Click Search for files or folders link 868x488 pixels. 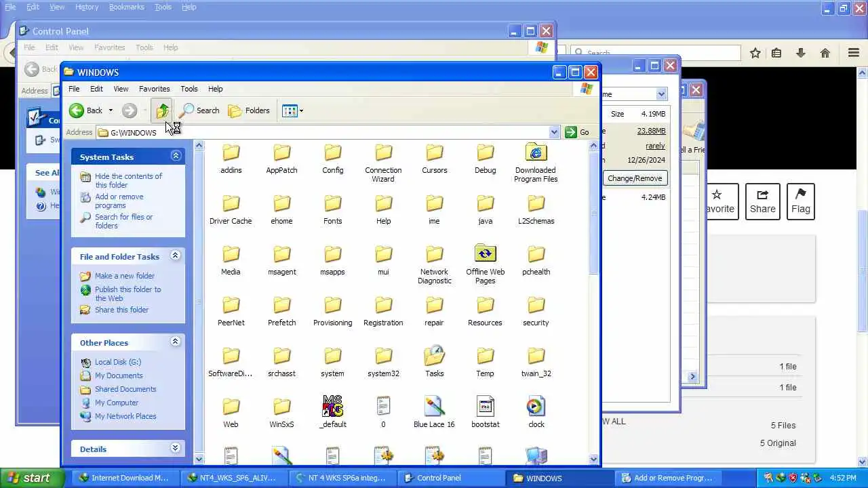[123, 221]
